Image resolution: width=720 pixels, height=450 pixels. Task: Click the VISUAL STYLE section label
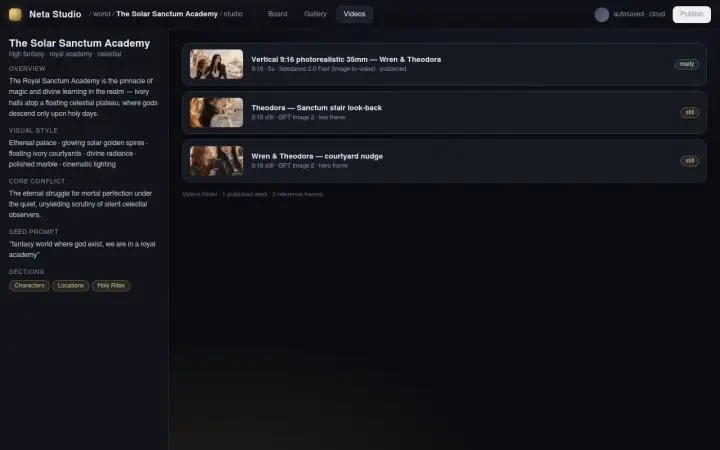pos(33,131)
